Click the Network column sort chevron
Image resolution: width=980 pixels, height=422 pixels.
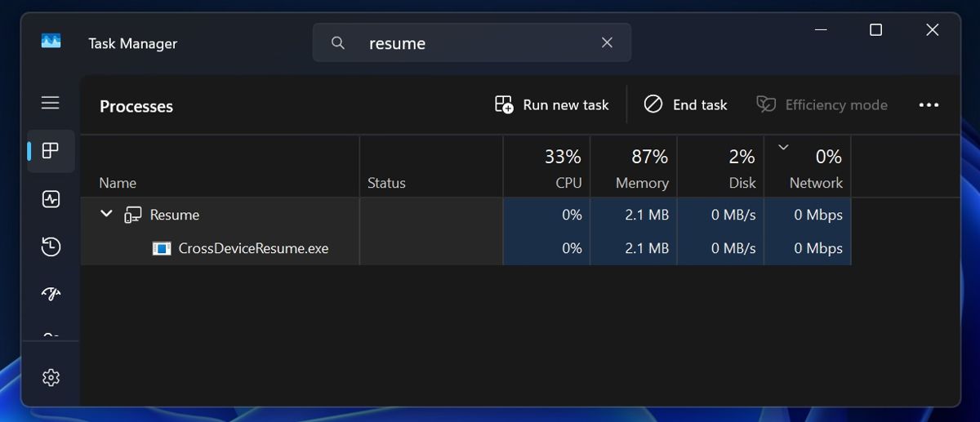click(x=783, y=148)
